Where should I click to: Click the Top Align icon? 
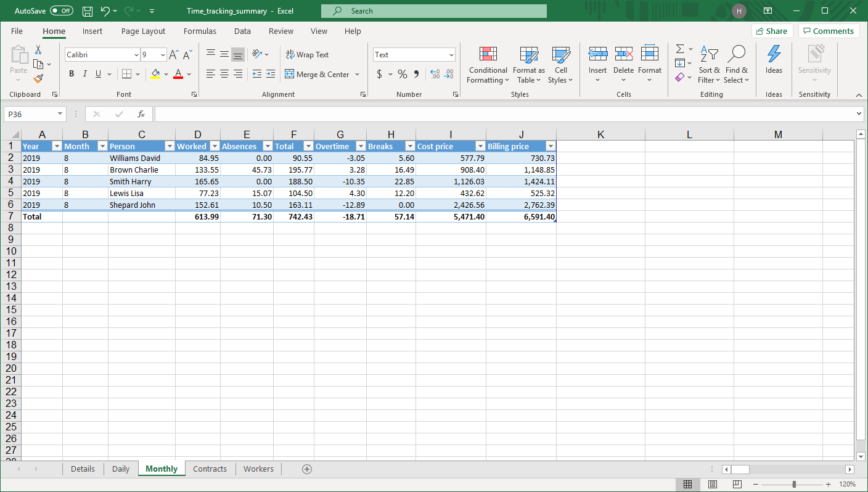[211, 55]
